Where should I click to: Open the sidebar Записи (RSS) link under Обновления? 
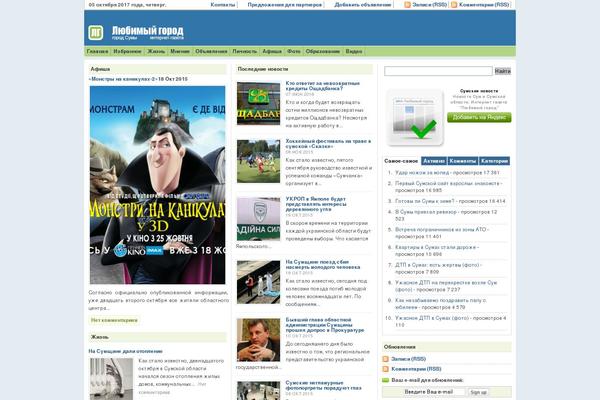point(408,359)
